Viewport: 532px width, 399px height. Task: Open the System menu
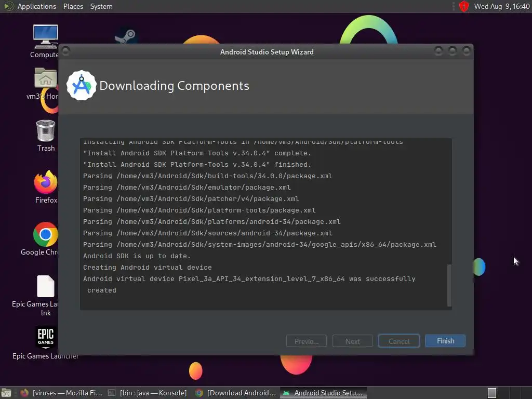click(x=101, y=6)
